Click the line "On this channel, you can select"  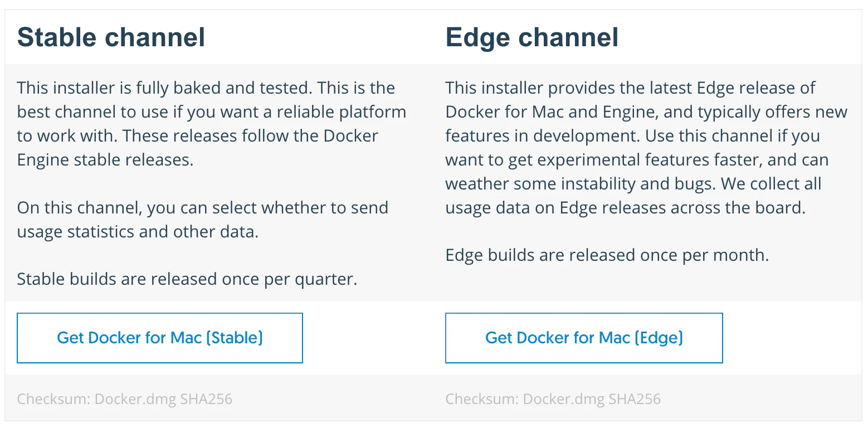(x=203, y=208)
